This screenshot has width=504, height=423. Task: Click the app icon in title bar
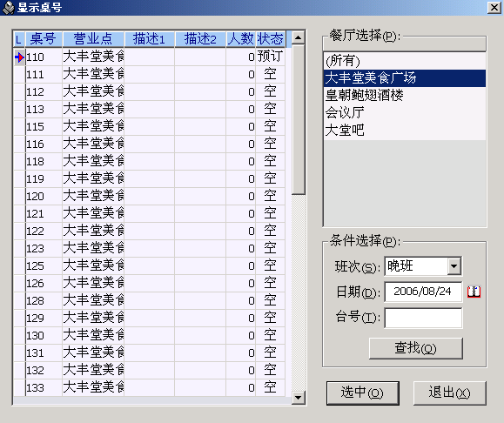pyautogui.click(x=8, y=8)
